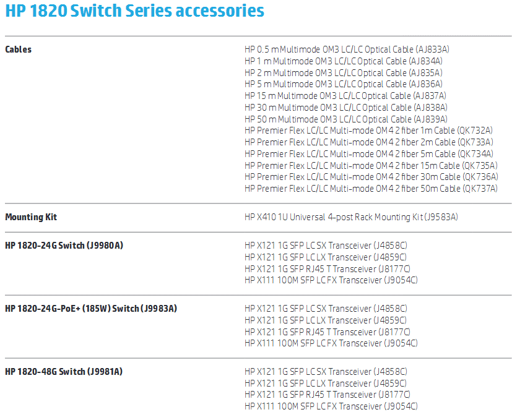The height and width of the screenshot is (420, 512).
Task: Click Premier Flex 5m Cable QK734A
Action: (x=369, y=153)
